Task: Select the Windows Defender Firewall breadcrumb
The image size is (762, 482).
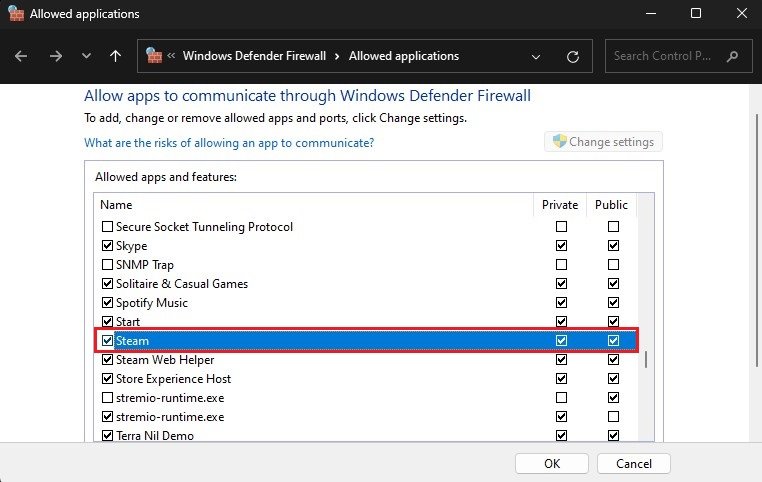Action: (254, 56)
